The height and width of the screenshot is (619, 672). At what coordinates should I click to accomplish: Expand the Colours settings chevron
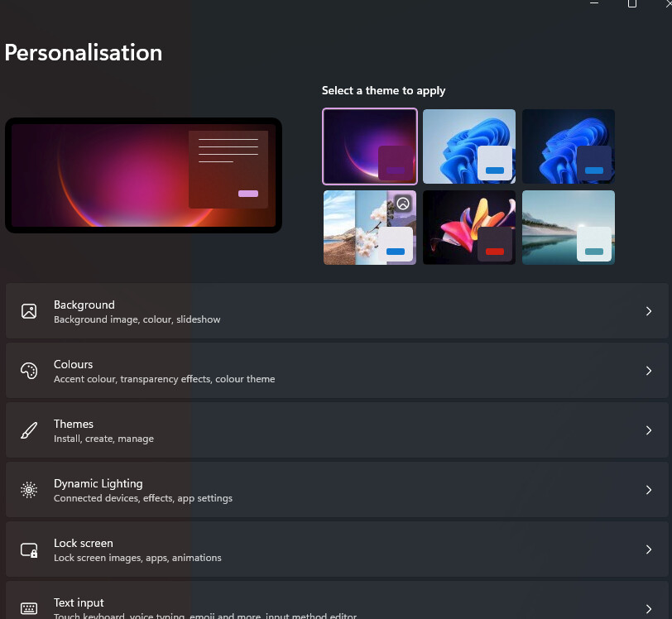649,371
